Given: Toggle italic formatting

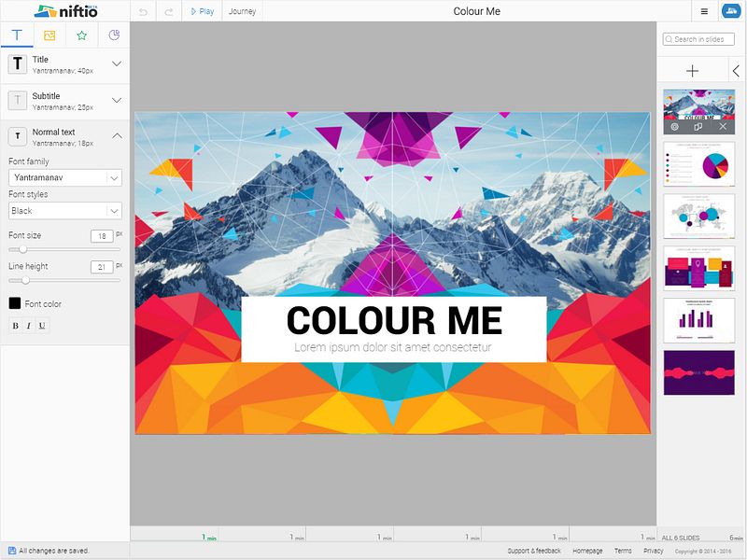Looking at the screenshot, I should point(29,326).
